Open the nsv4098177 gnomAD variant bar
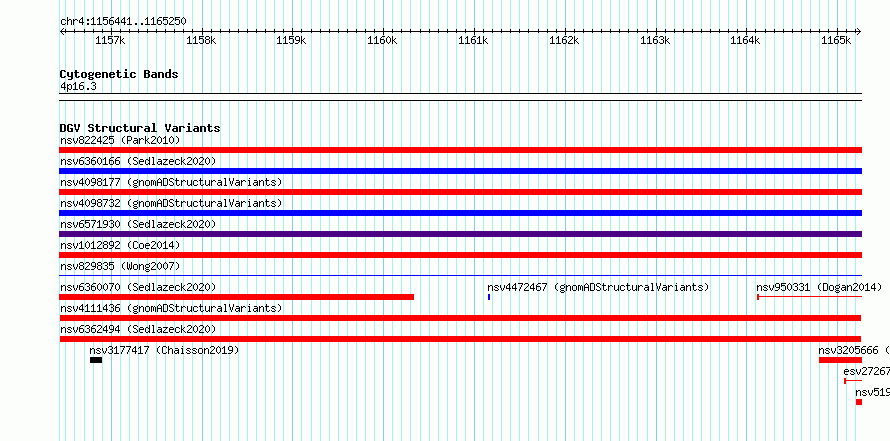 tap(460, 192)
